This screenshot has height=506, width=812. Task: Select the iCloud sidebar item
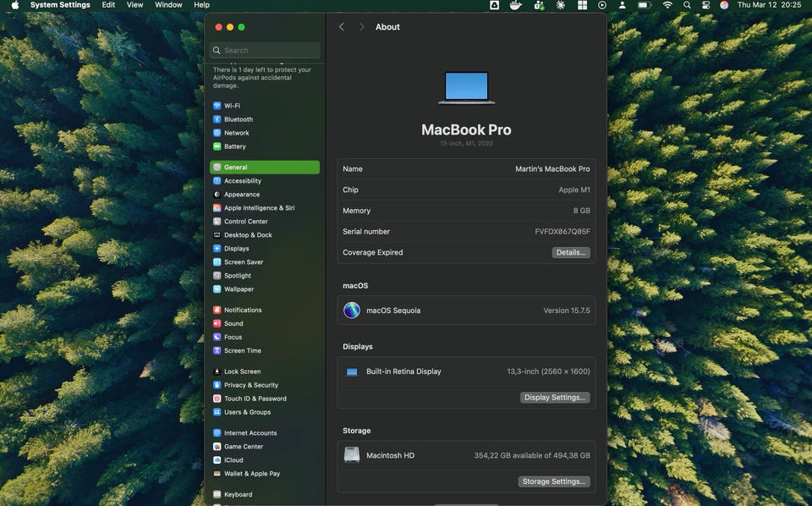tap(233, 460)
